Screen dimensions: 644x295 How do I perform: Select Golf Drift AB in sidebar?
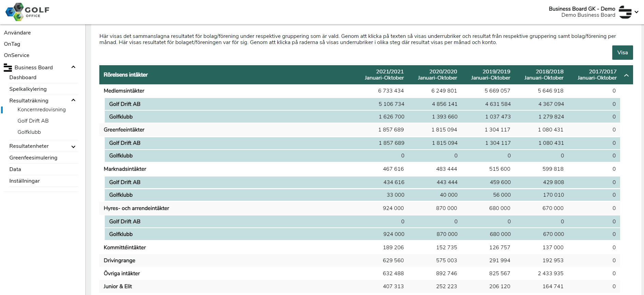[x=33, y=121]
